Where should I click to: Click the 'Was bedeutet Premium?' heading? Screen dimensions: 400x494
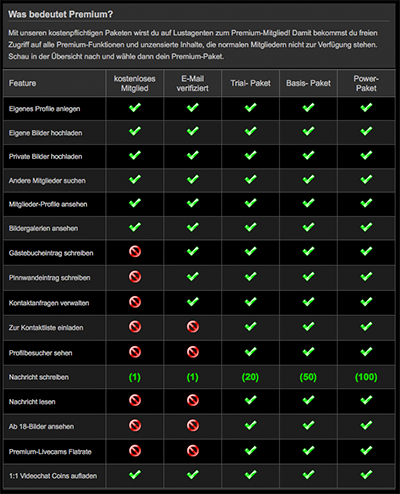[x=60, y=14]
